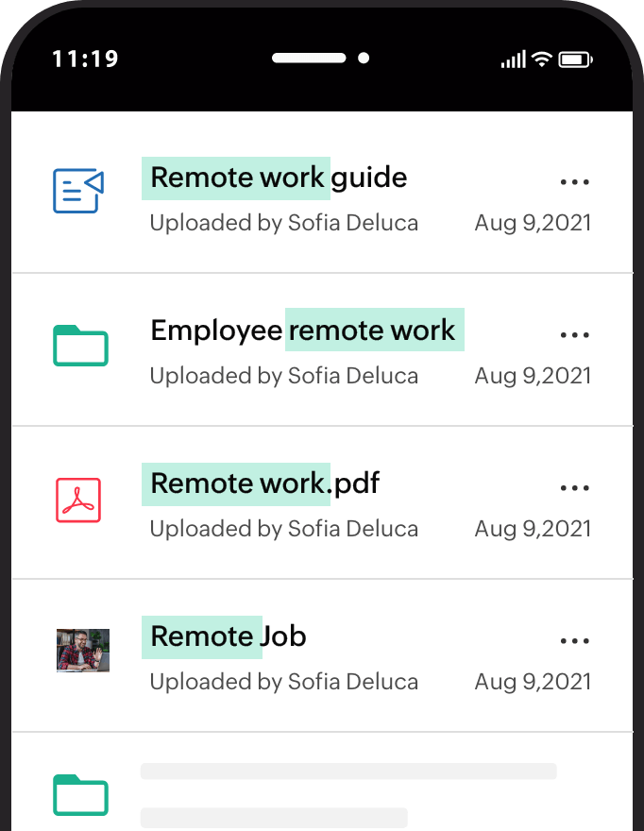Tap the Wi-Fi status icon
This screenshot has height=831, width=644.
click(x=541, y=59)
